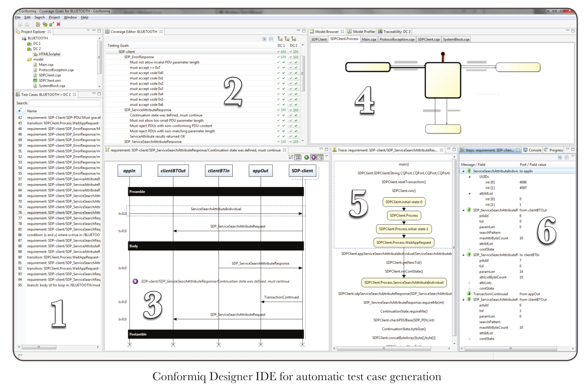This screenshot has height=392, width=586.
Task: Toggle DC 1 checkmark for SDP-client row
Action: pyautogui.click(x=280, y=51)
